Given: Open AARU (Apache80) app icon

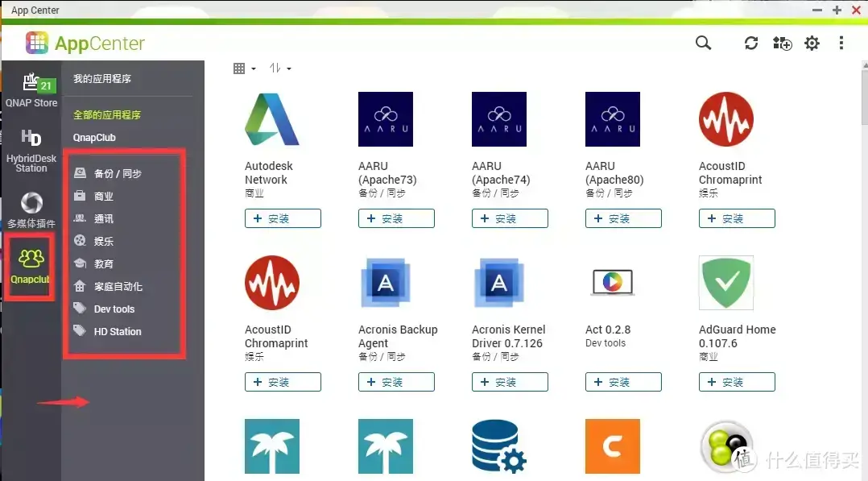Looking at the screenshot, I should tap(612, 119).
